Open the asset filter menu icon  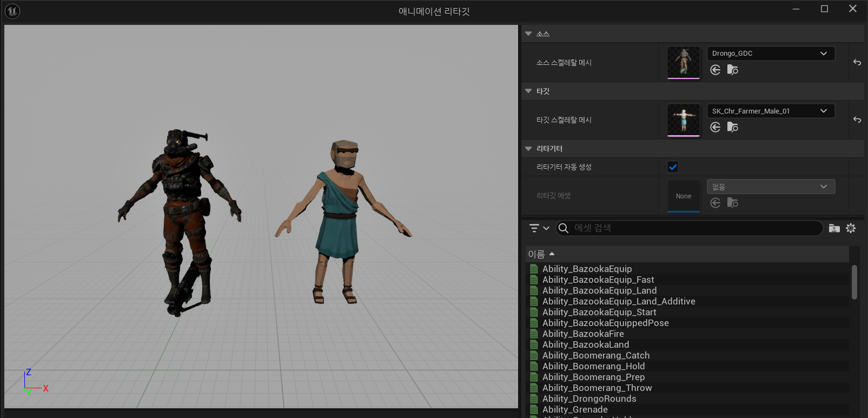pyautogui.click(x=534, y=228)
